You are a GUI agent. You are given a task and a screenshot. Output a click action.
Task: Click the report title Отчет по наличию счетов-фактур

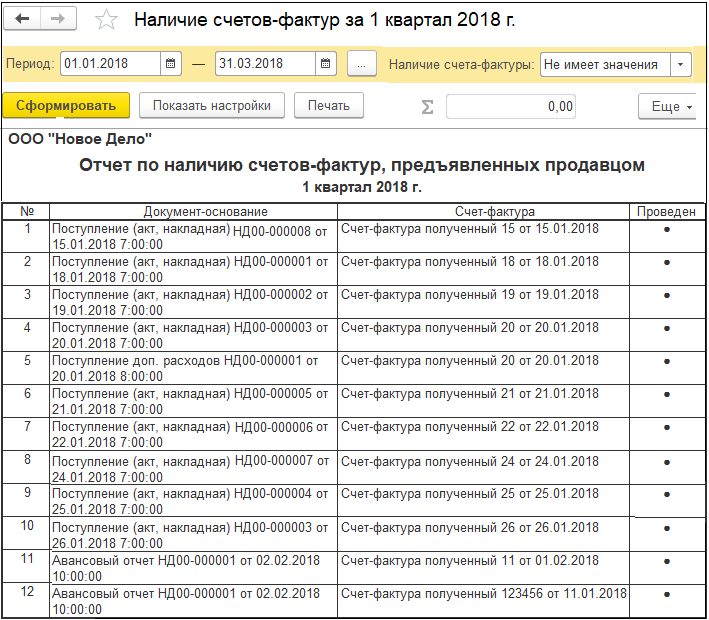362,165
